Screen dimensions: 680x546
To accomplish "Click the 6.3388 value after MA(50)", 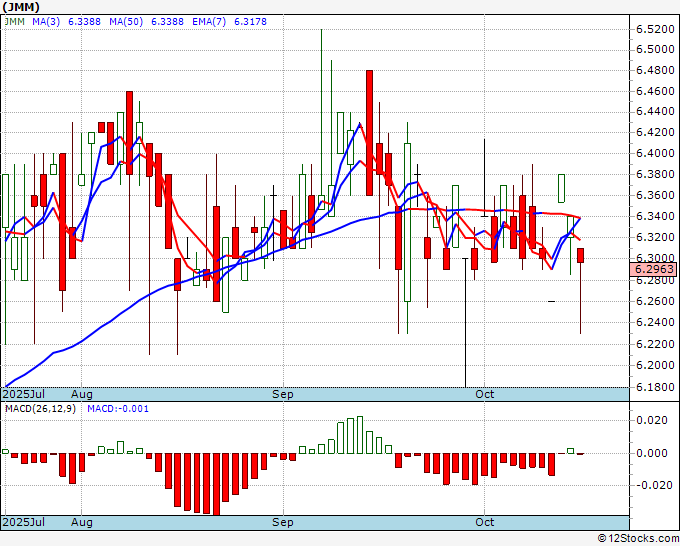I will click(167, 22).
